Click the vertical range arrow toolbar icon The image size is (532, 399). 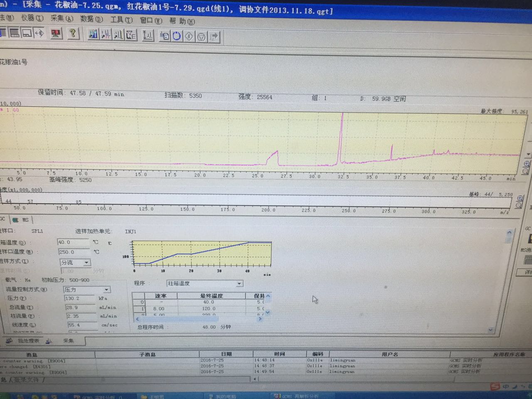click(x=148, y=36)
